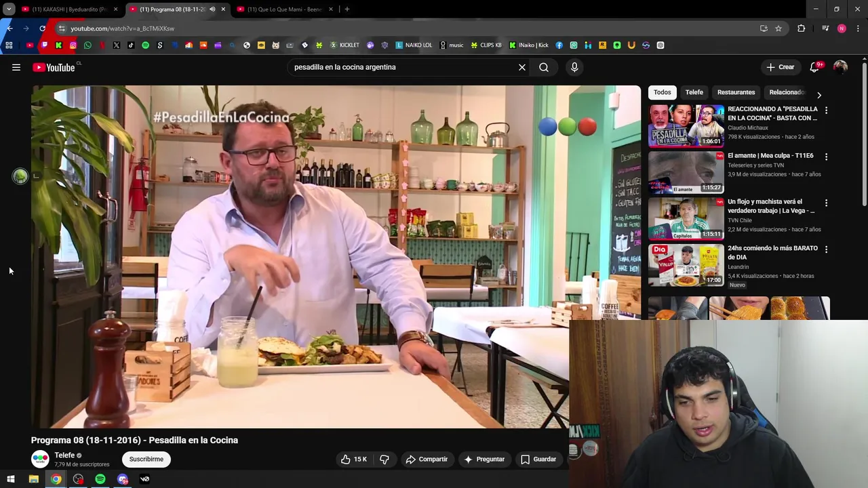Go back with the browser back arrow
Screen dimensions: 868x488
[9, 28]
